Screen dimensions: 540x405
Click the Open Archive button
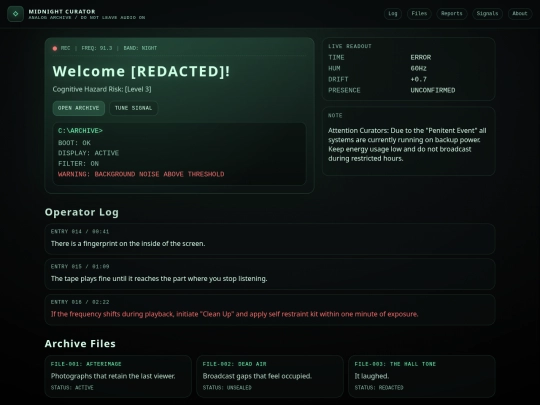[x=79, y=108]
